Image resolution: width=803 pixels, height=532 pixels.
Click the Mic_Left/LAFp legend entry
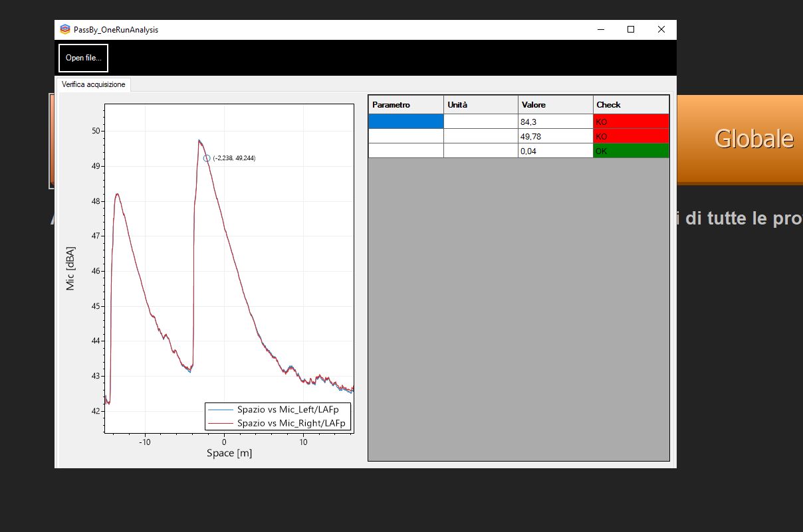[x=287, y=410]
